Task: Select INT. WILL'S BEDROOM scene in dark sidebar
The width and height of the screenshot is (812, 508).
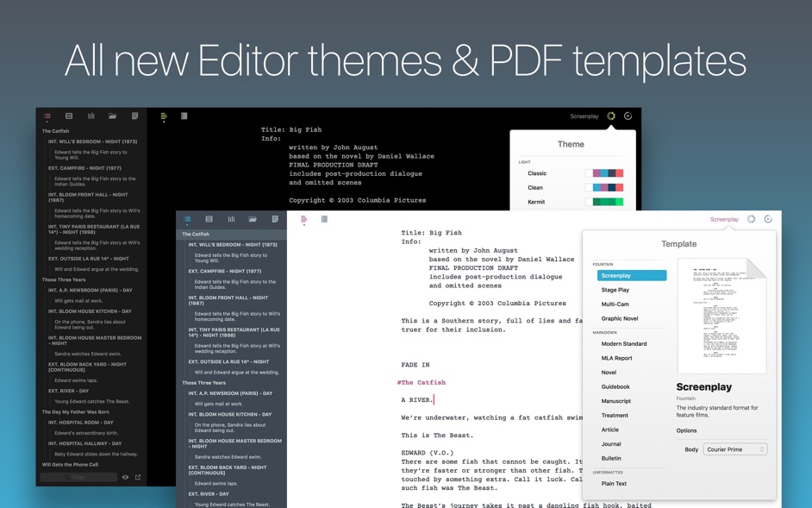Action: (x=93, y=141)
